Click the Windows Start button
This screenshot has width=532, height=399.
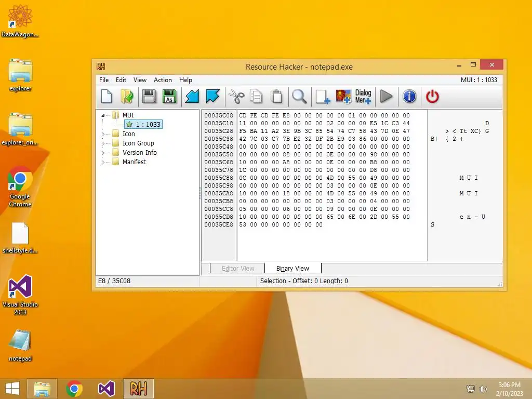pyautogui.click(x=12, y=389)
